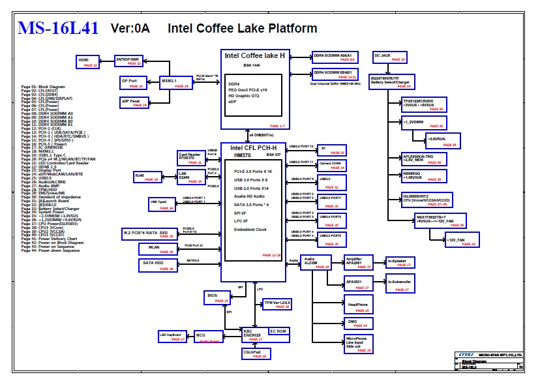Image resolution: width=555 pixels, height=392 pixels.
Task: Click 'PEG Gen3 PCI-E x16' in CPU block
Action: pos(248,90)
